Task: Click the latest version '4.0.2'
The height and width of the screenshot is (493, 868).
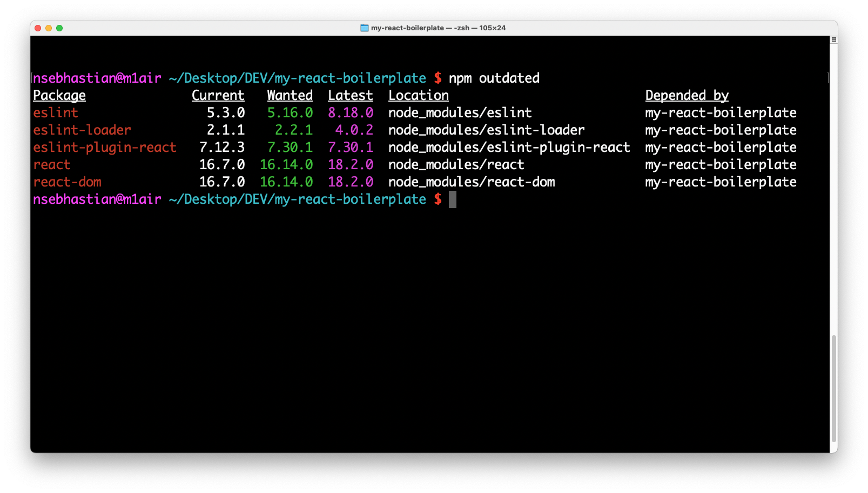Action: tap(354, 130)
